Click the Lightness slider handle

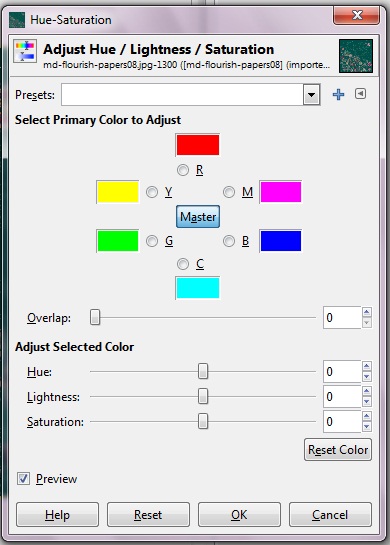pos(203,397)
